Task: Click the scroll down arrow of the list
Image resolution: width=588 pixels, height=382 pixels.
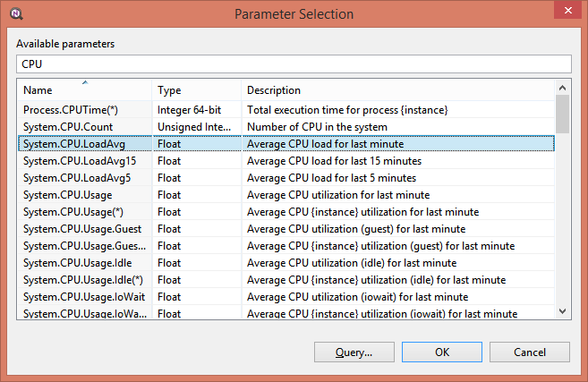Action: pyautogui.click(x=562, y=311)
